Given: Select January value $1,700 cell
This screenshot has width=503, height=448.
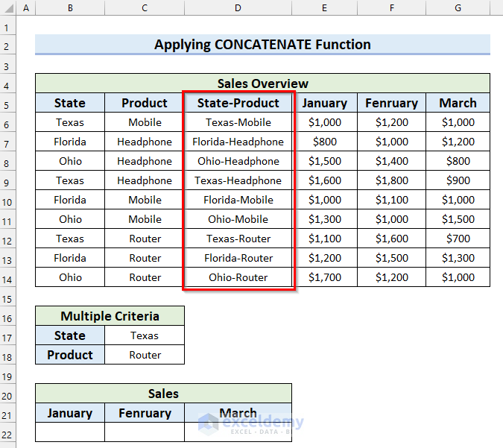Looking at the screenshot, I should pyautogui.click(x=324, y=277).
